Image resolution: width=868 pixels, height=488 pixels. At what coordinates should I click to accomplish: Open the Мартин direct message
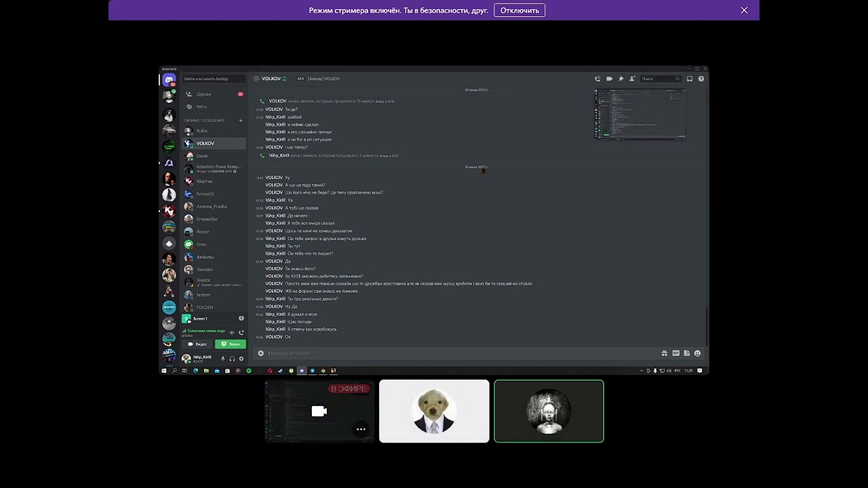point(214,181)
